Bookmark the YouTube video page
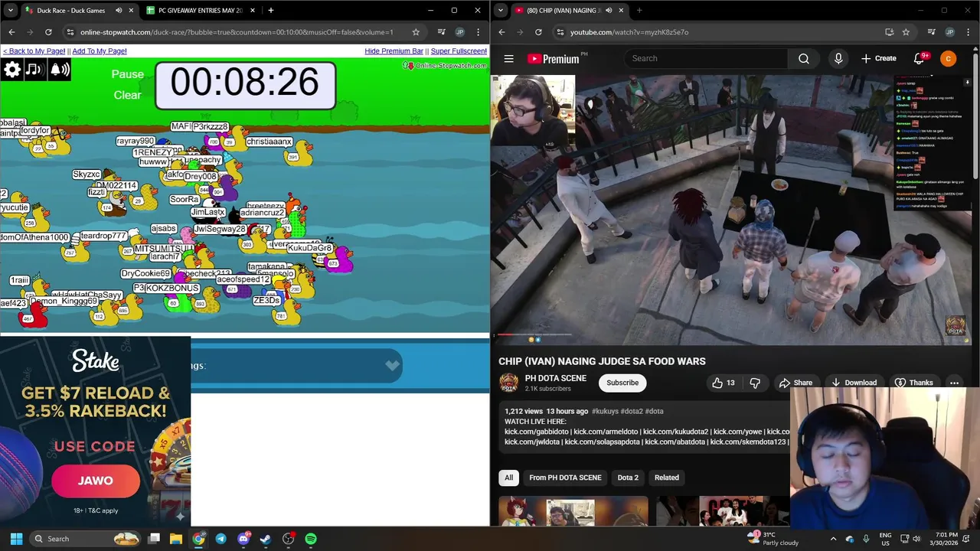The image size is (980, 551). (x=906, y=32)
